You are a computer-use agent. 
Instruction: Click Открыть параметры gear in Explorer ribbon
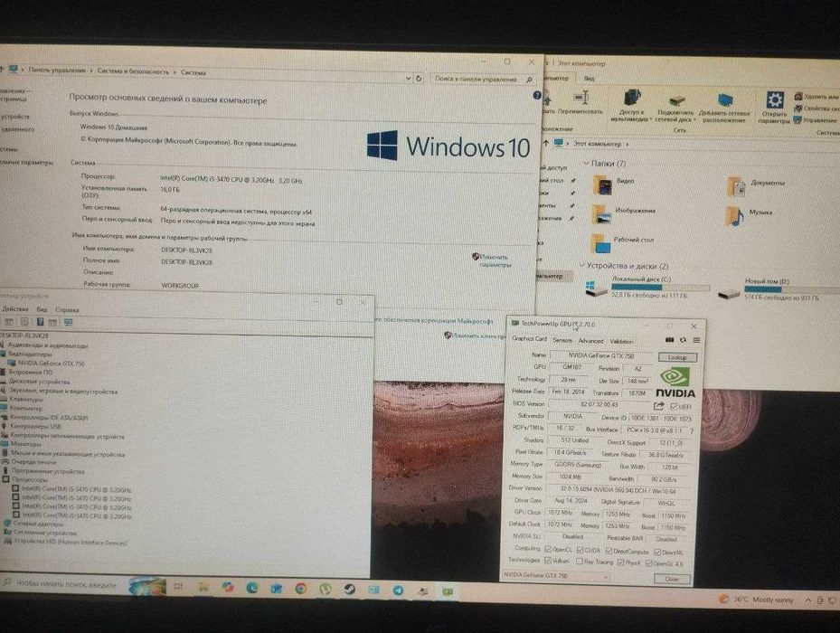pos(774,108)
